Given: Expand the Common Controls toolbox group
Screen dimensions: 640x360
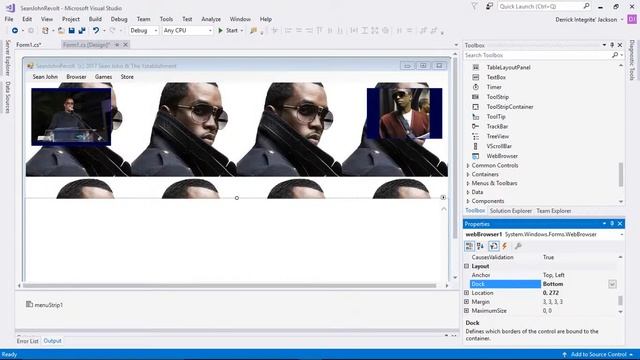Looking at the screenshot, I should pos(468,166).
